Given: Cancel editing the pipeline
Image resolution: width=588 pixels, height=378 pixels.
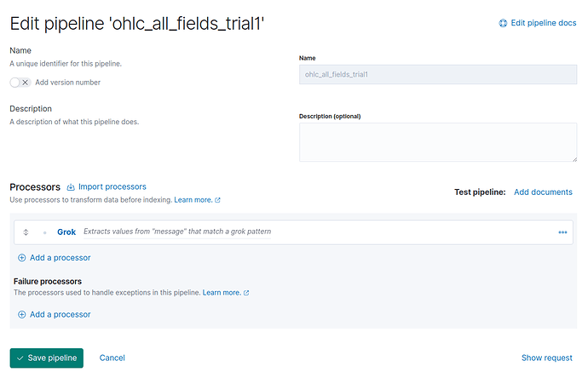Looking at the screenshot, I should [112, 358].
